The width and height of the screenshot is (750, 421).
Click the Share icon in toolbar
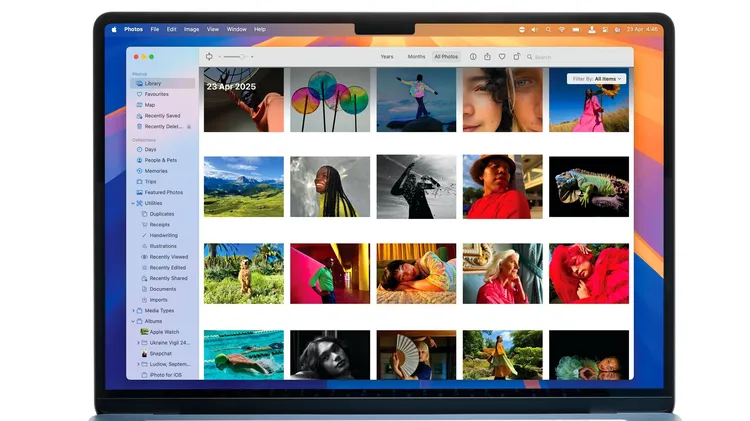click(487, 57)
